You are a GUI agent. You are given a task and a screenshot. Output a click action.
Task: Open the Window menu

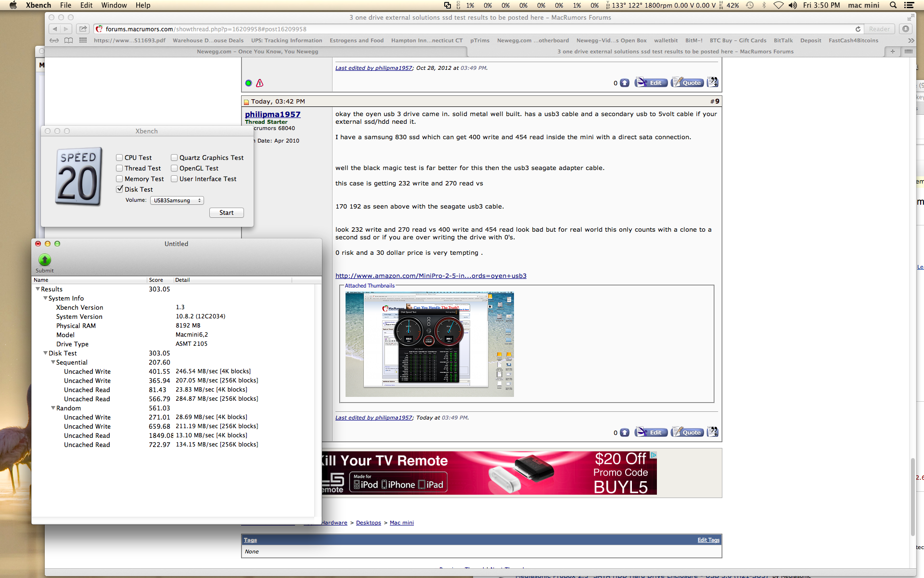[114, 5]
